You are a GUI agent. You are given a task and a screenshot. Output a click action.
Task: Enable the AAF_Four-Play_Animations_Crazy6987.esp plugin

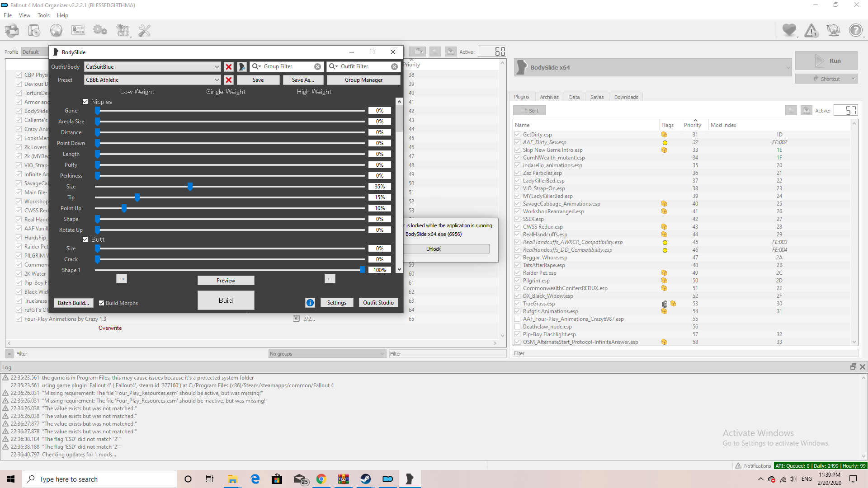coord(517,319)
